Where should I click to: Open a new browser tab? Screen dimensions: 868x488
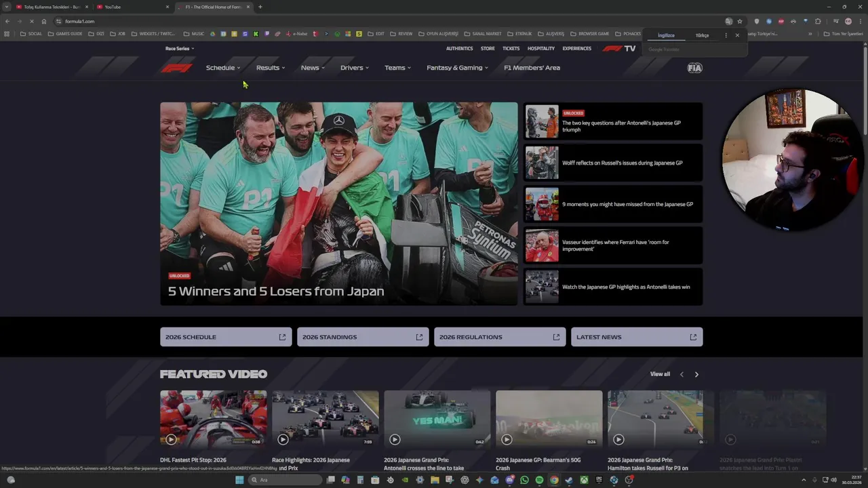[260, 7]
